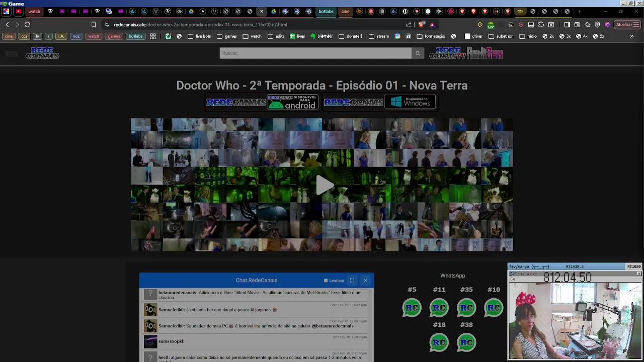644x362 pixels.
Task: Expand the 'rádio' bookmark folder
Action: pyautogui.click(x=528, y=36)
